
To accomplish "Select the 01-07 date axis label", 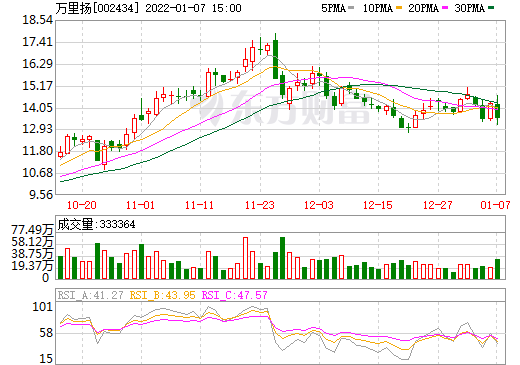I will (x=495, y=205).
